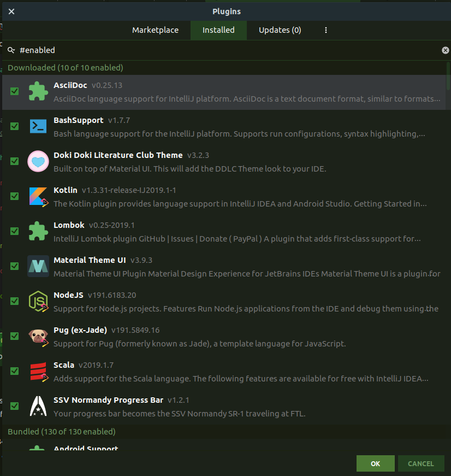Switch to the Marketplace tab
Image resolution: width=451 pixels, height=476 pixels.
tap(156, 30)
